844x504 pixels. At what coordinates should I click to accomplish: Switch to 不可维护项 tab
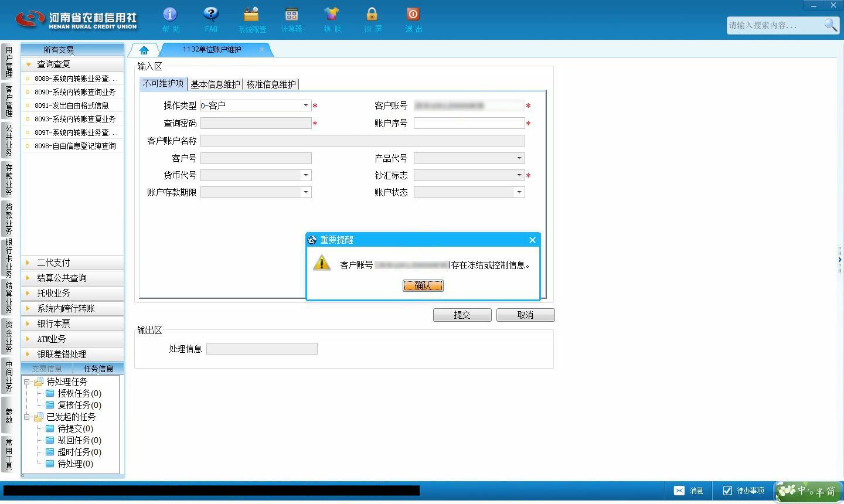coord(164,84)
